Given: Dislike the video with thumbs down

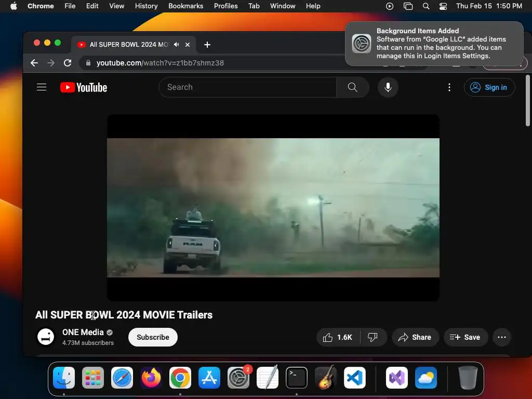Looking at the screenshot, I should (x=373, y=337).
